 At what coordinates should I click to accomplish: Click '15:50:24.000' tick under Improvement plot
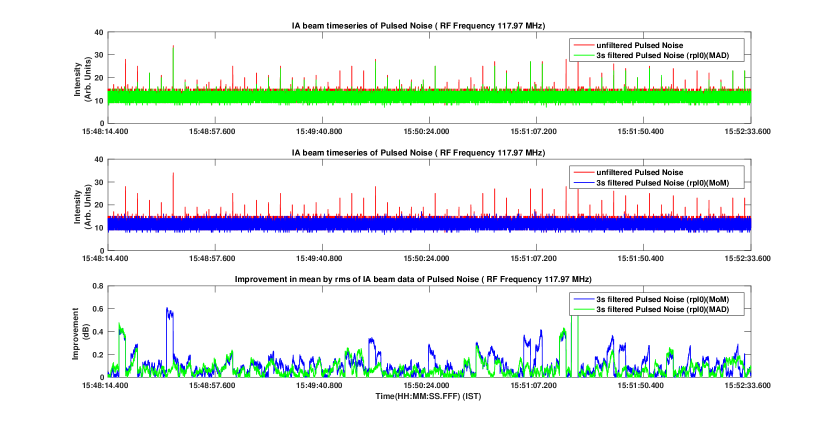click(x=426, y=385)
